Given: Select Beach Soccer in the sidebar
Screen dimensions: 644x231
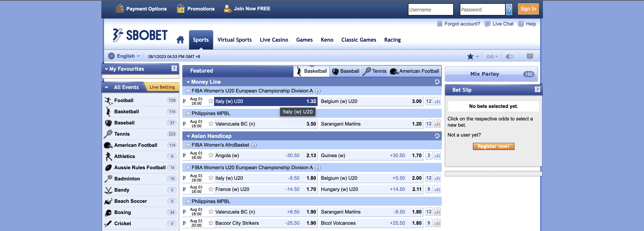Looking at the screenshot, I should 140,201.
